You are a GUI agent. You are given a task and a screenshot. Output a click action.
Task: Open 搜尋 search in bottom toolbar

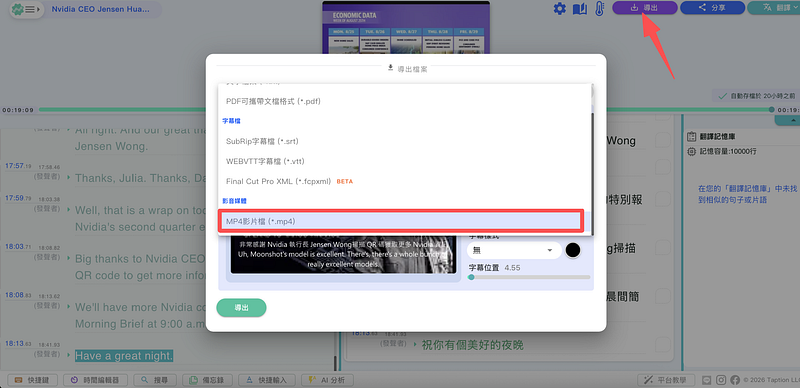[x=155, y=380]
